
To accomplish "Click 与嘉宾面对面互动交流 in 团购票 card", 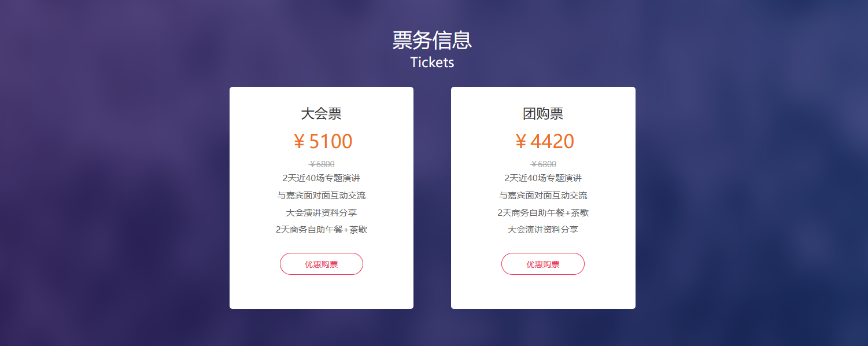I will [x=543, y=195].
